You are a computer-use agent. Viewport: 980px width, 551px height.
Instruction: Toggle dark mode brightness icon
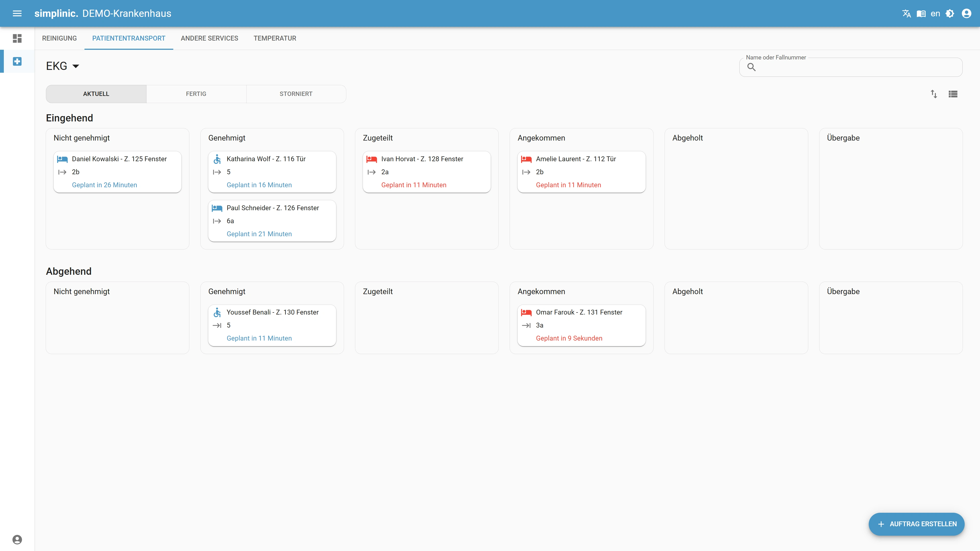coord(950,14)
